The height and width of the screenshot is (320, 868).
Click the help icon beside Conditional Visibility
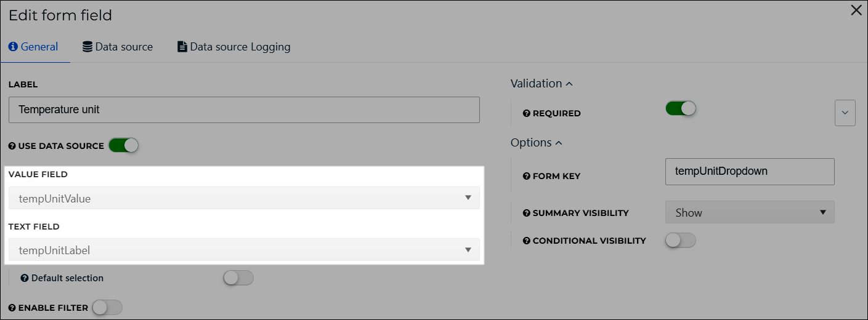coord(527,241)
